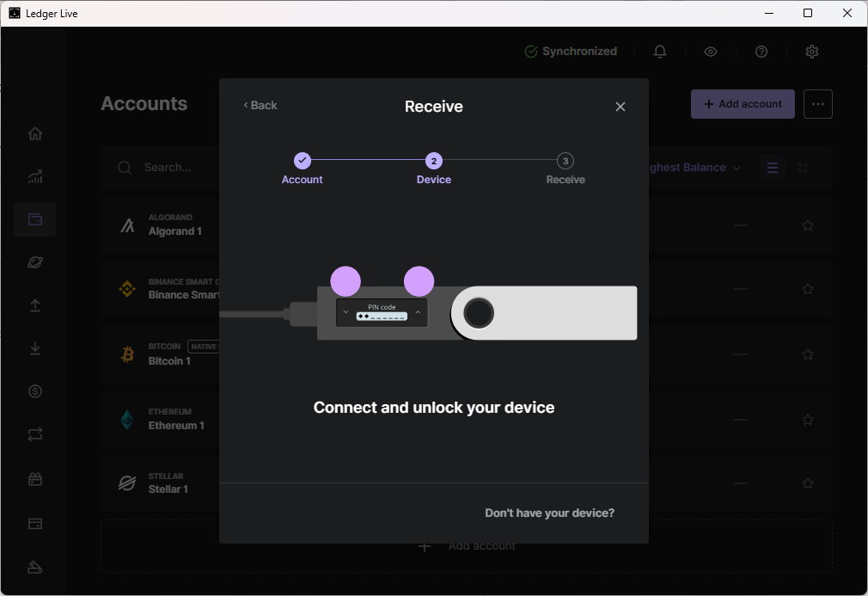Go Back in the Receive dialog
This screenshot has height=596, width=868.
[x=260, y=105]
